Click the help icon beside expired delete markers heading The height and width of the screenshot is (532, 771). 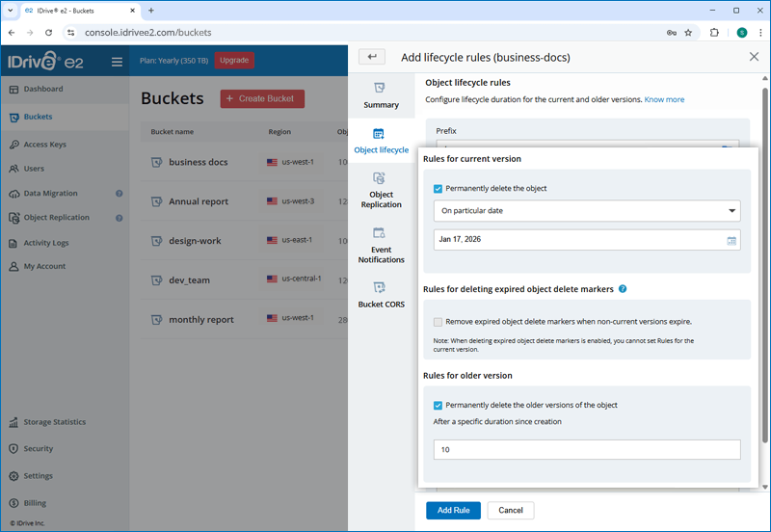(623, 289)
